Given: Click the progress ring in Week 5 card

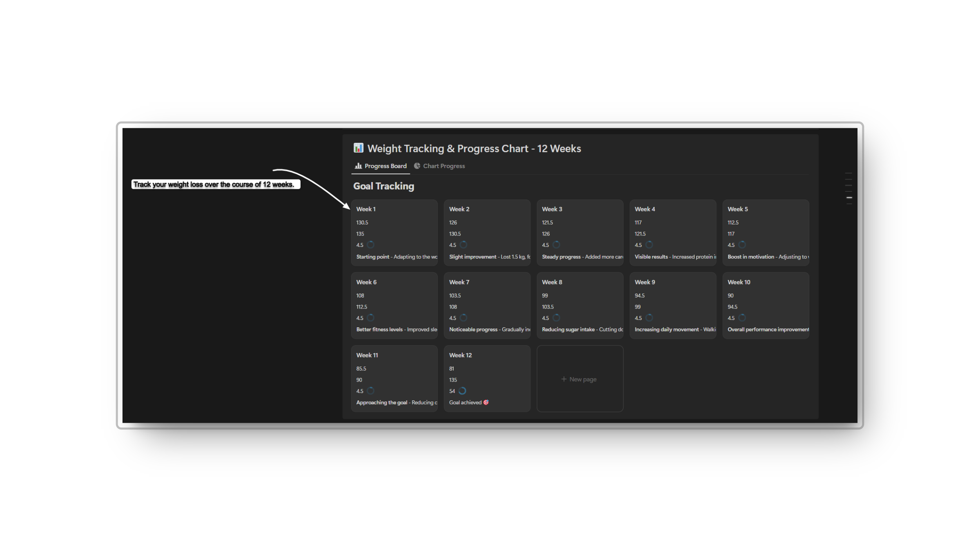Looking at the screenshot, I should (742, 245).
